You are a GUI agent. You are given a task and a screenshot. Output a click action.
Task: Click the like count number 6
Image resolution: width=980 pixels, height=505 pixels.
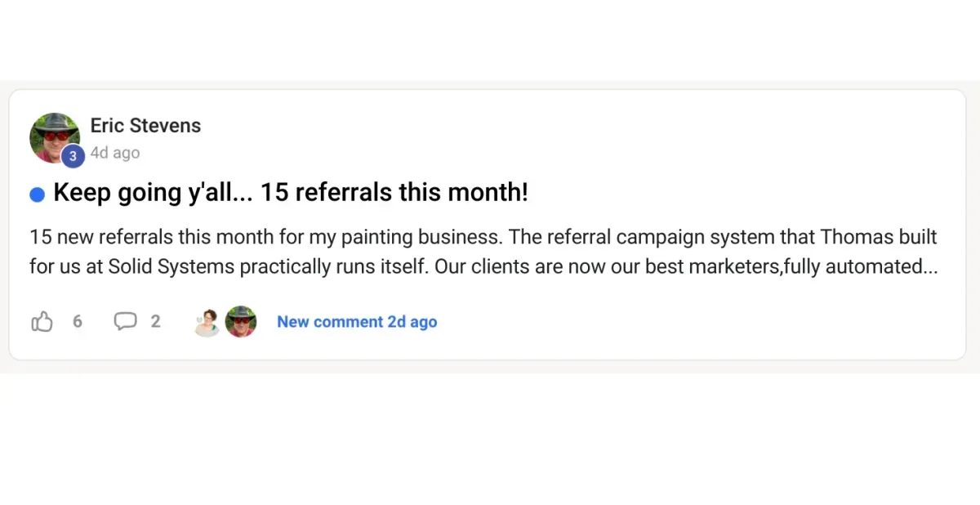[x=78, y=322]
